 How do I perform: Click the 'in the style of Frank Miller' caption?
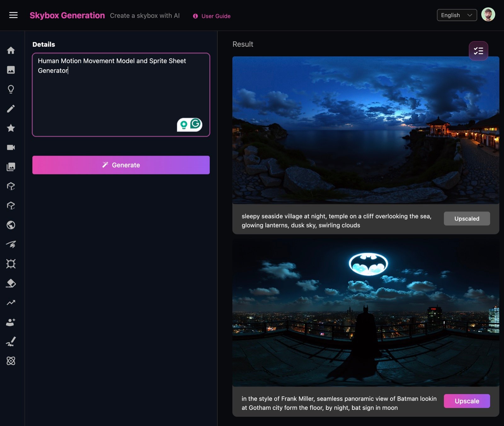tap(339, 403)
